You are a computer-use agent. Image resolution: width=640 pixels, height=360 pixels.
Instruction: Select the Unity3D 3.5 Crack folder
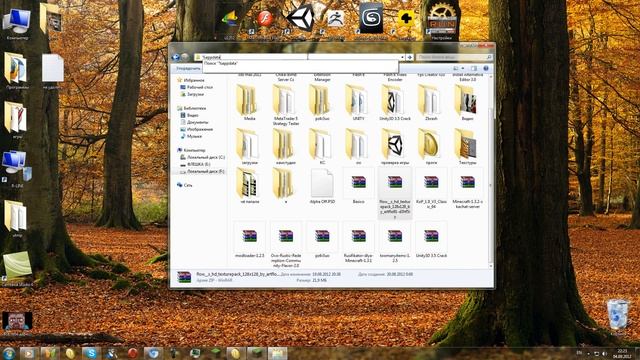(x=395, y=103)
